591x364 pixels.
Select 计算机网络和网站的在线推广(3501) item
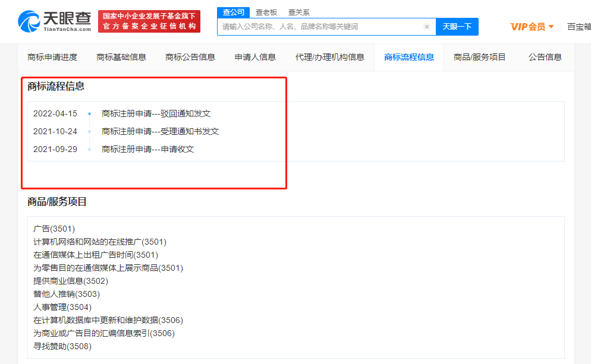pos(100,242)
